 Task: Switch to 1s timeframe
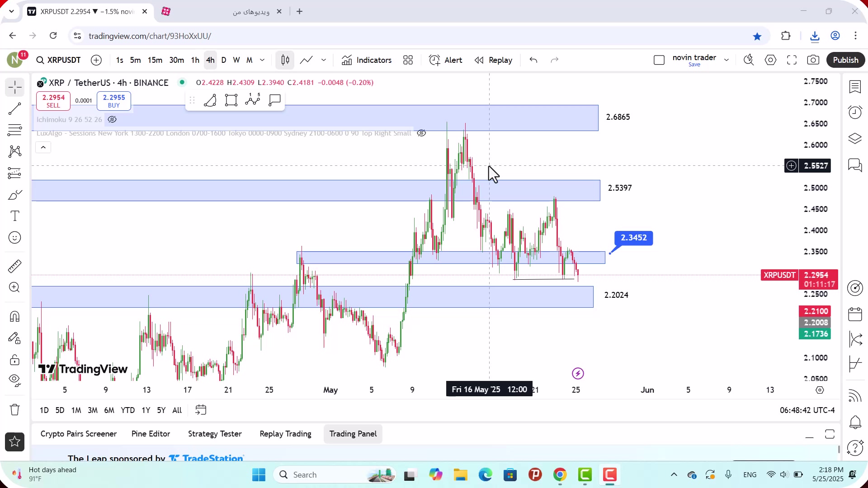119,60
